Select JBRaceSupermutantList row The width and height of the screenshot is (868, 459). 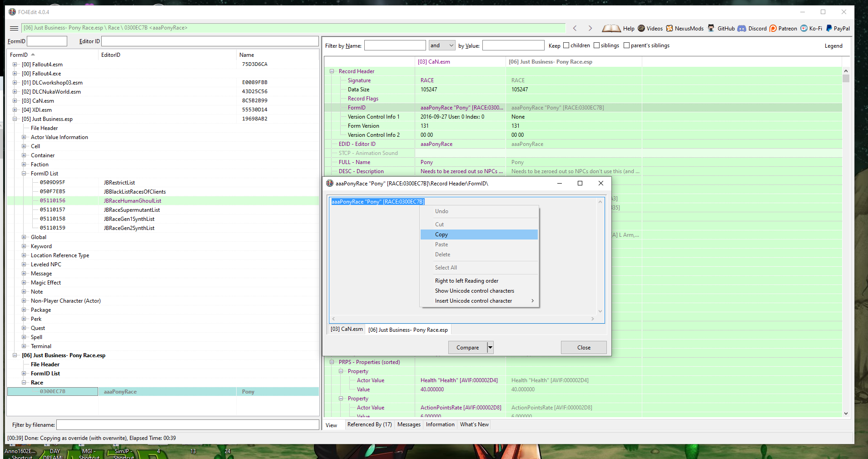tap(163, 210)
